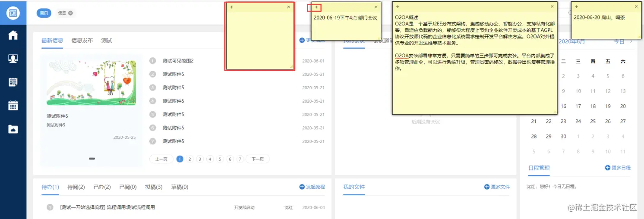The image size is (644, 219).
Task: Go to next month with calendar arrow
Action: 631,41
